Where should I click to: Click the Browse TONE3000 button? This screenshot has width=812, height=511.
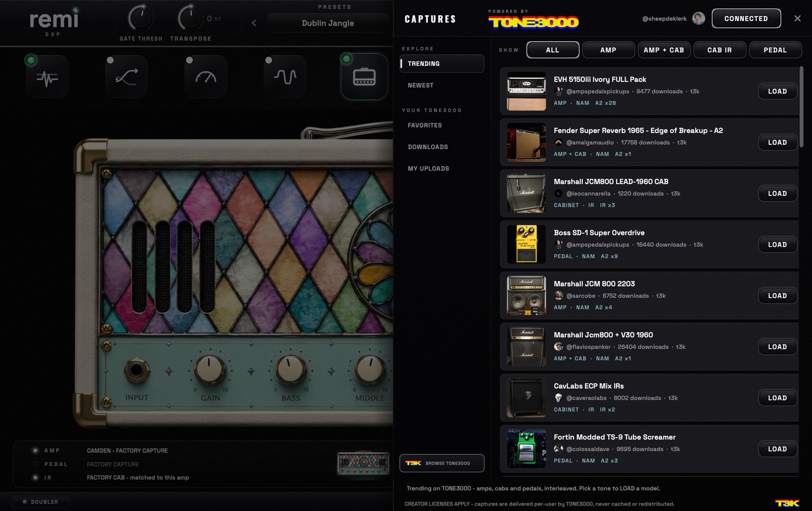pos(442,463)
